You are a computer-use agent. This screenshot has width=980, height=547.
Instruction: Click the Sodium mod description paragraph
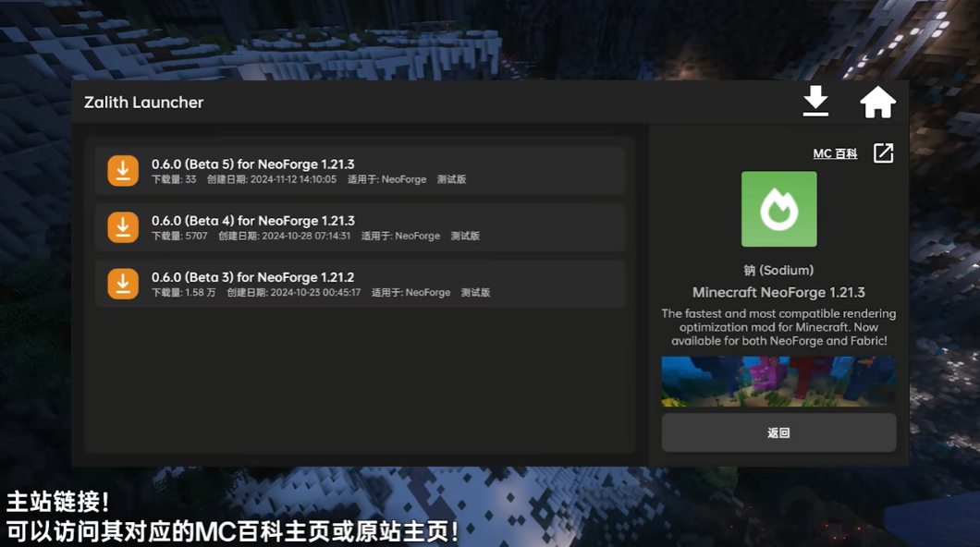click(x=778, y=327)
